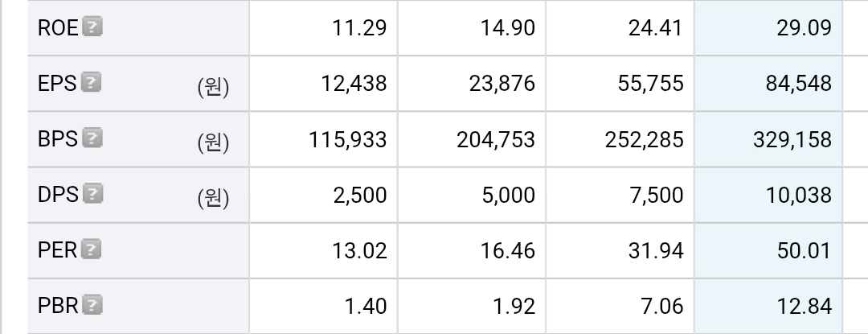Open the PBR help question-mark icon
Viewport: 868px width, 334px height.
pos(92,305)
